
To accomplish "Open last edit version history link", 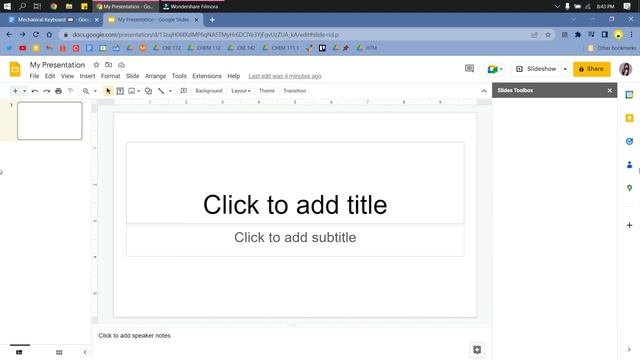I will click(x=285, y=76).
